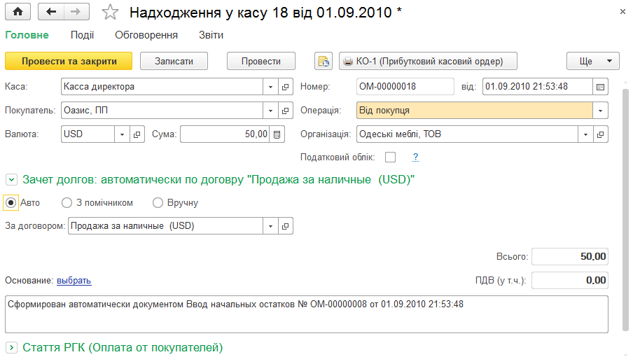Viewport: 633px width, 364px height.
Task: Add document to favorites with star
Action: point(110,12)
